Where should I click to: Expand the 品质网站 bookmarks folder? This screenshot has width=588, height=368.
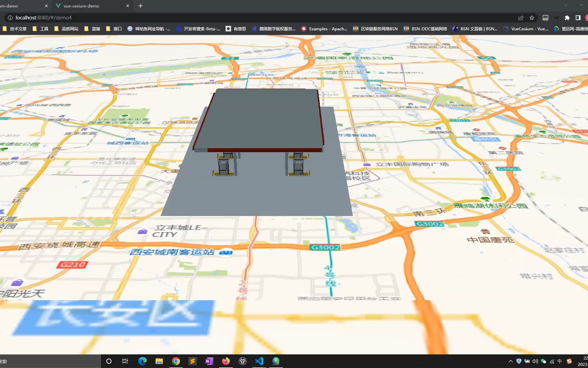[x=68, y=29]
